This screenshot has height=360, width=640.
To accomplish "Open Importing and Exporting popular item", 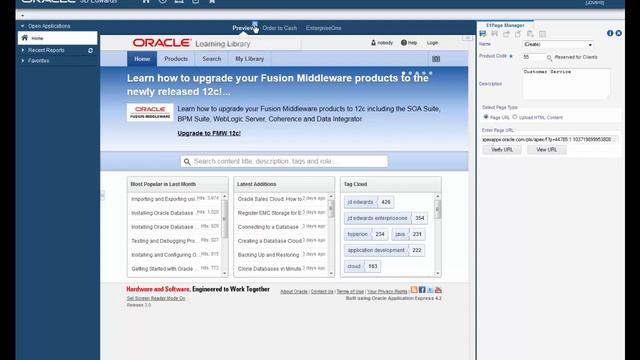I will pyautogui.click(x=163, y=199).
